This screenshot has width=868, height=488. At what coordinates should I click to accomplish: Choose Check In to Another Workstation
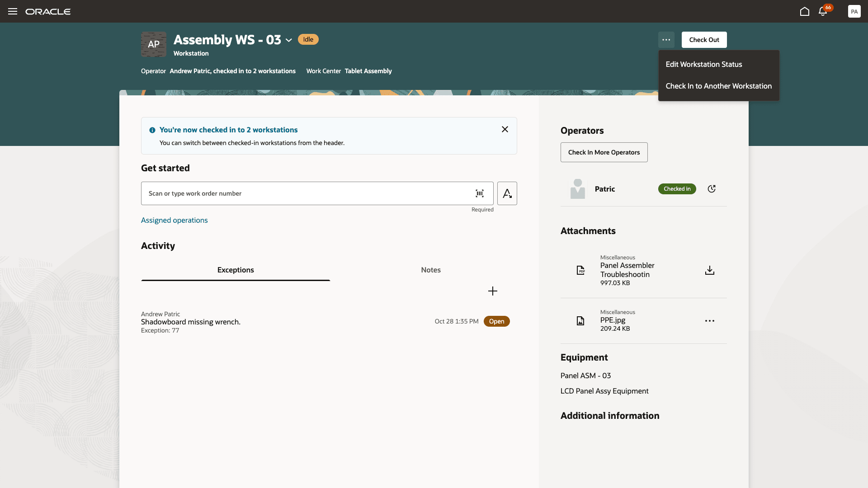pyautogui.click(x=719, y=86)
